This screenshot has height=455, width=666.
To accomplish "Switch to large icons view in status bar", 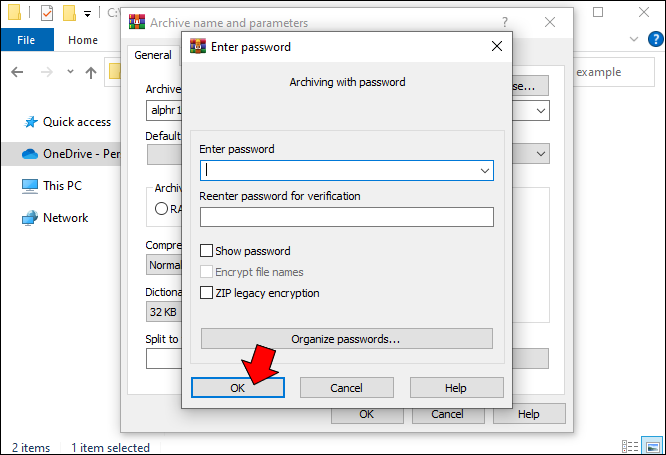I will [x=651, y=447].
